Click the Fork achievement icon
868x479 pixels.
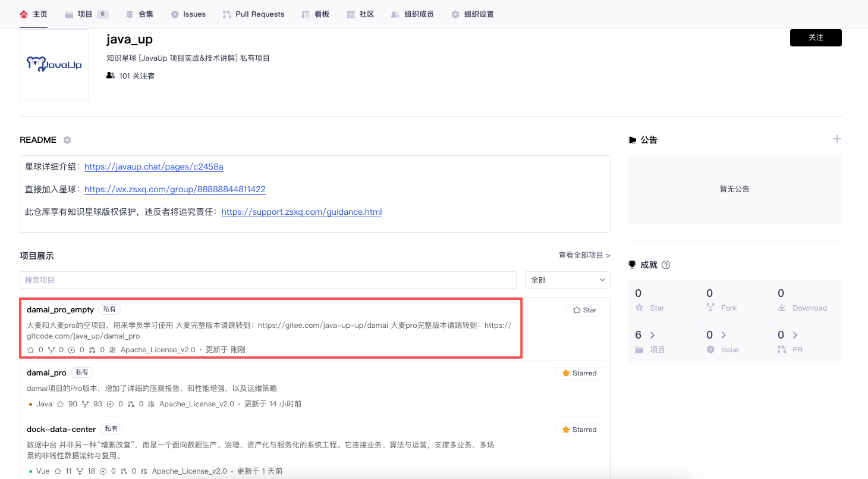[x=710, y=308]
